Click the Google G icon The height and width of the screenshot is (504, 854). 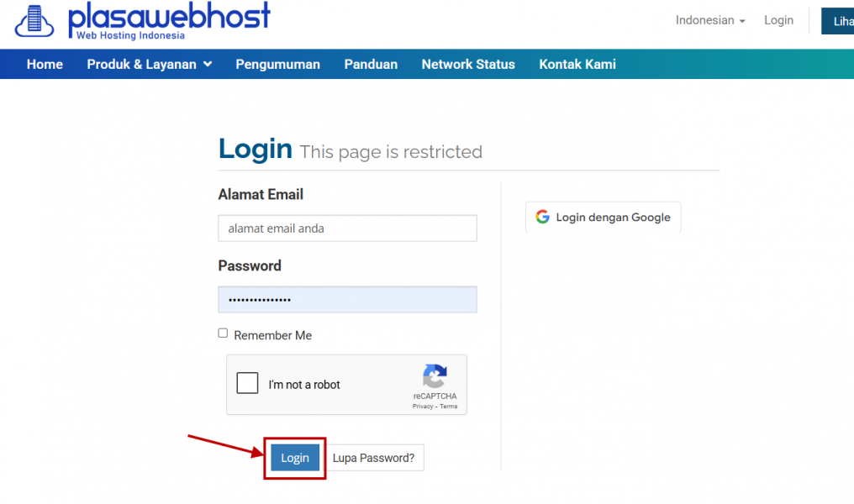click(x=542, y=217)
